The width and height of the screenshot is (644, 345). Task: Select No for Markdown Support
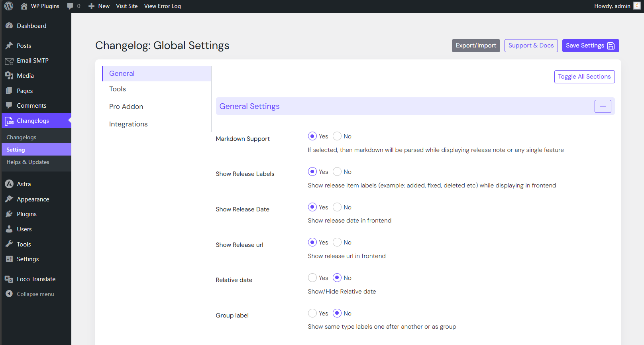pyautogui.click(x=337, y=136)
